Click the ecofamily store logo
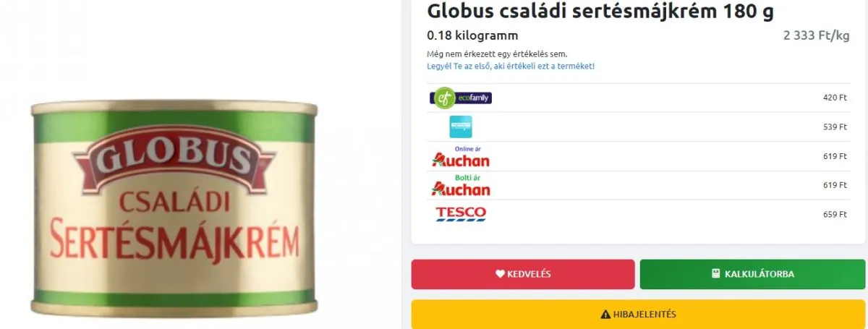Screen dimensions: 868x329 click(461, 98)
